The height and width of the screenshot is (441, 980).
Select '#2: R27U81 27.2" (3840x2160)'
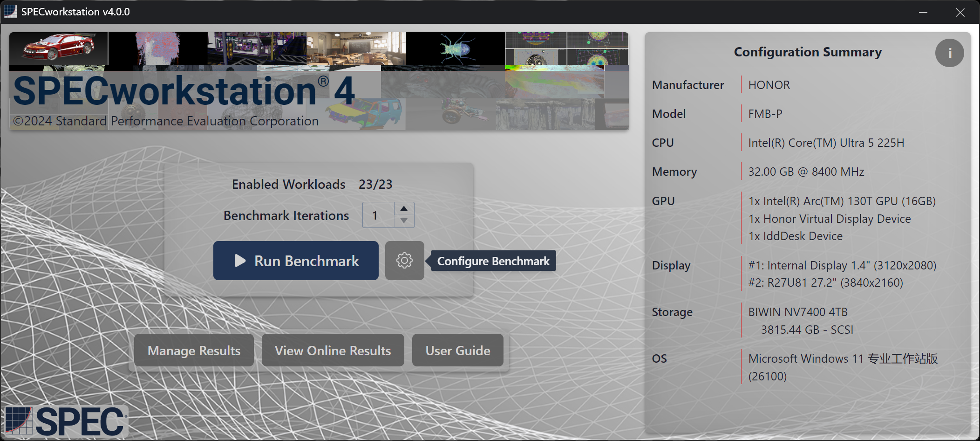click(825, 283)
